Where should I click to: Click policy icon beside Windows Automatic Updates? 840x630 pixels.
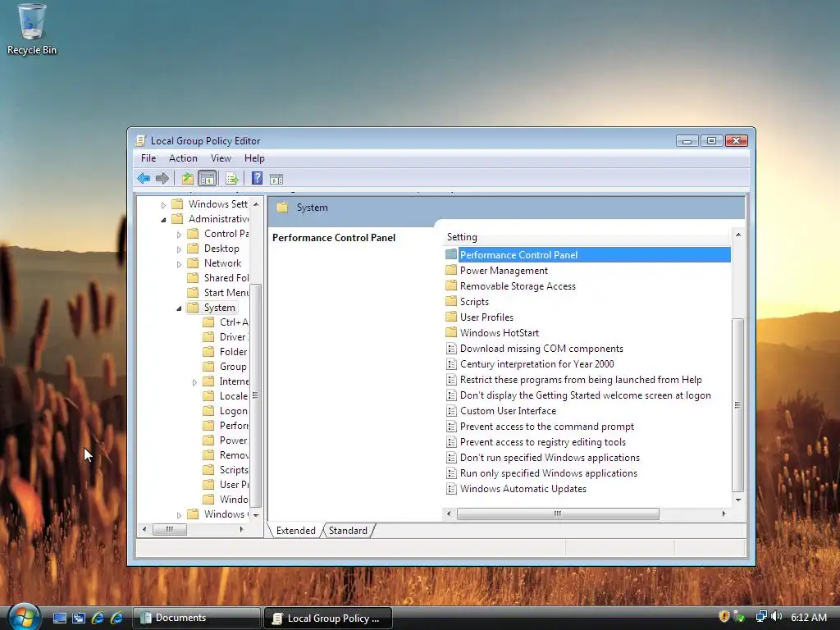(x=451, y=489)
